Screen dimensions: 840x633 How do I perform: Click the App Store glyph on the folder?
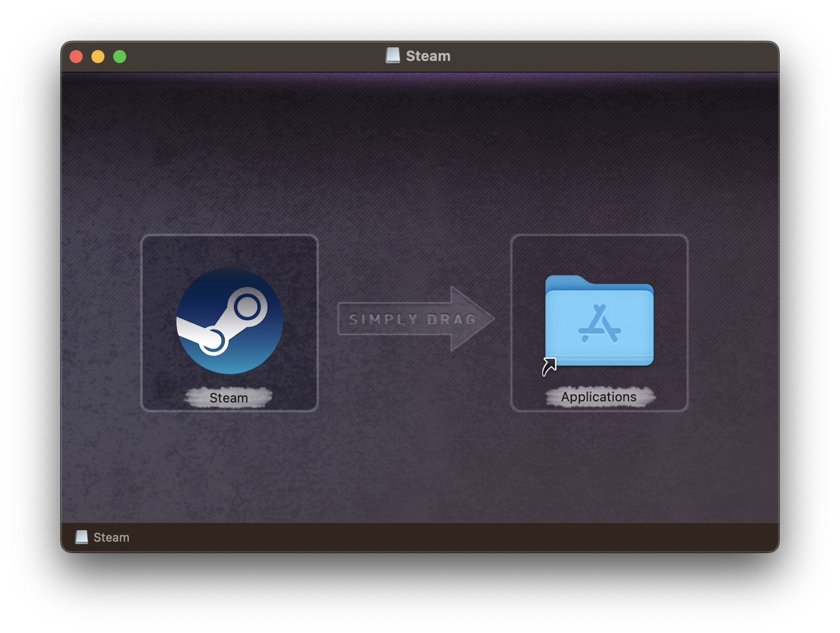[x=600, y=324]
